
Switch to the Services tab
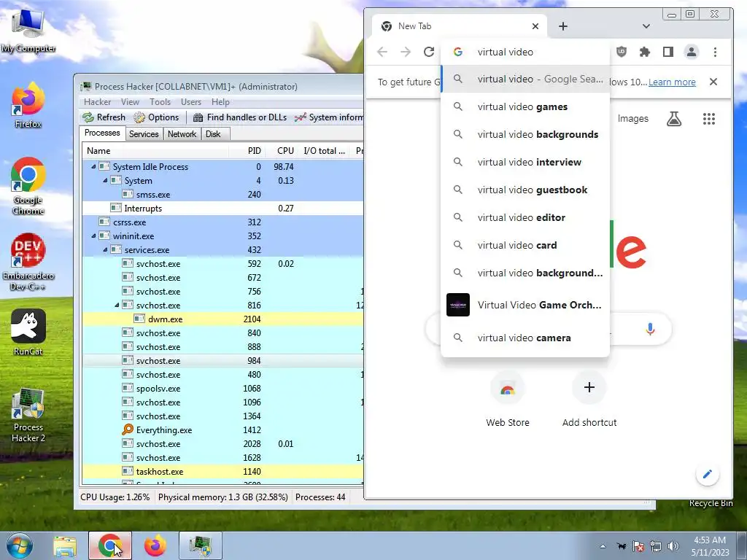[x=144, y=134]
